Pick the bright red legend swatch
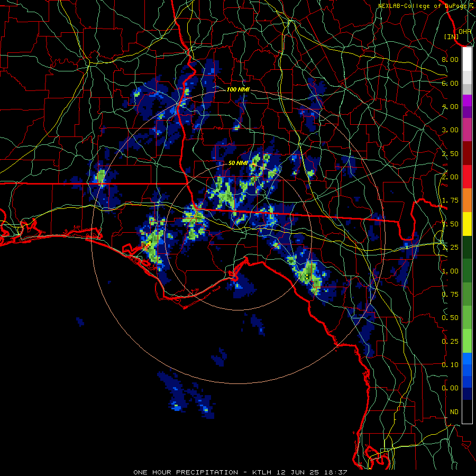Image resolution: width=476 pixels, height=476 pixels. pos(467,177)
